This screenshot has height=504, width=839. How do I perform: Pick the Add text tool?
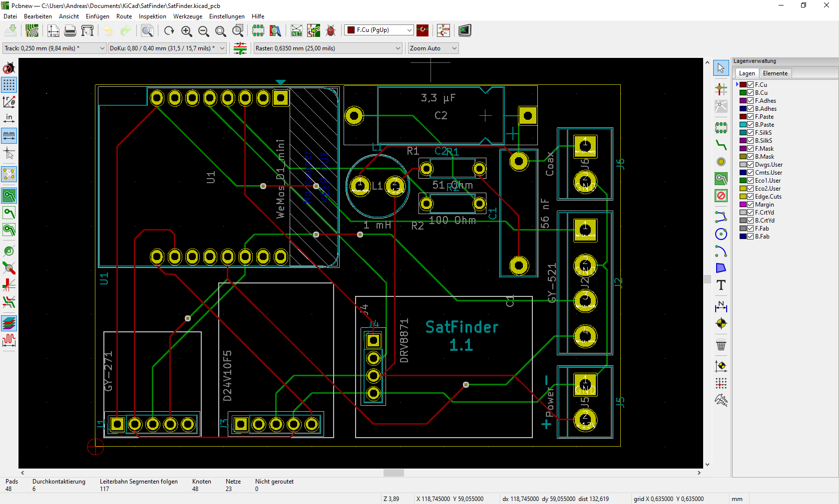[x=721, y=285]
